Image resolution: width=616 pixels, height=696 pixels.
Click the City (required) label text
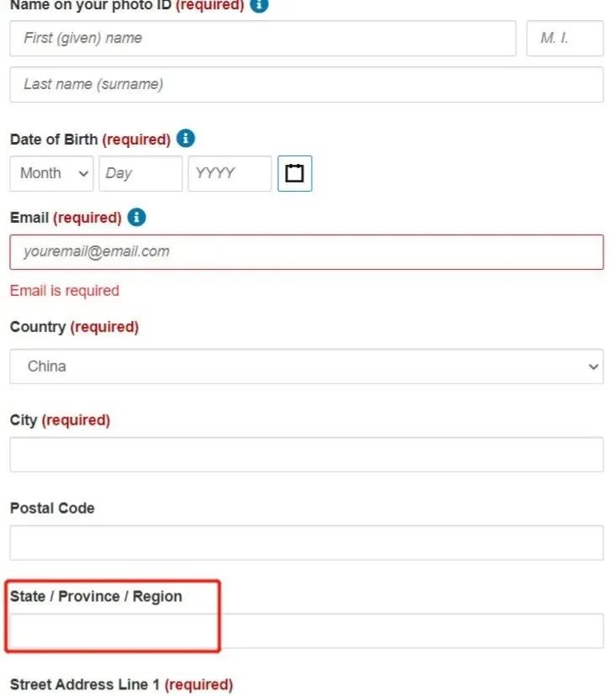click(60, 420)
